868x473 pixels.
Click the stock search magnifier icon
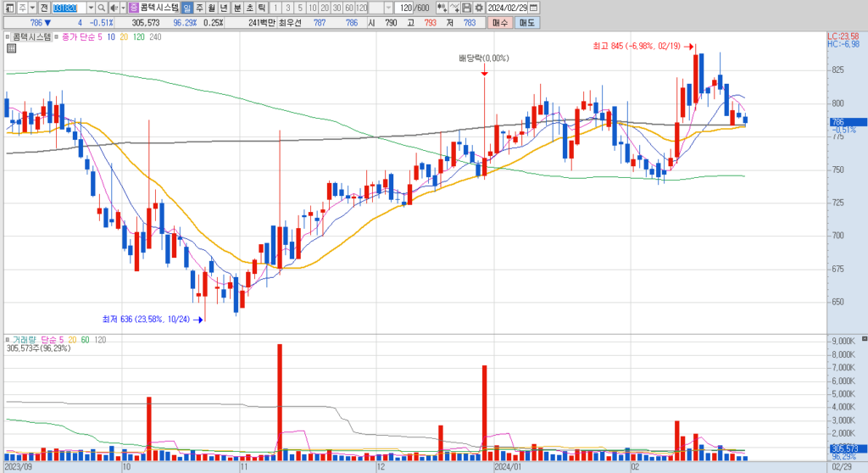coord(102,8)
